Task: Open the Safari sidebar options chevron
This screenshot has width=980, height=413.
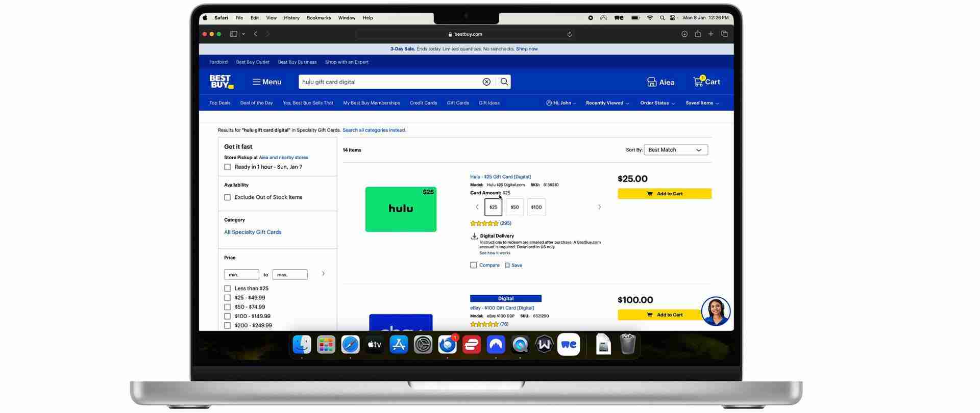Action: click(243, 34)
